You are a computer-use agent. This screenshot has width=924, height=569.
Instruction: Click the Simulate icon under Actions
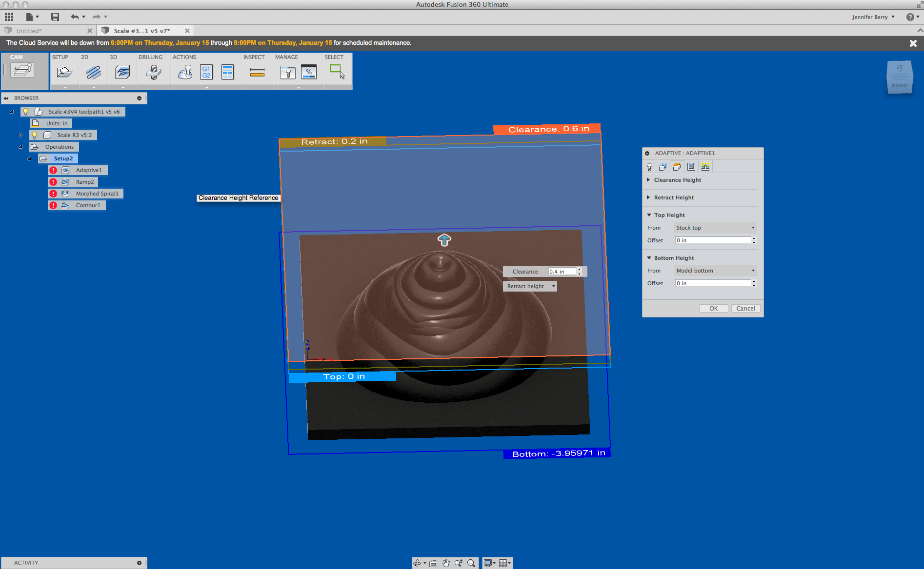click(x=184, y=72)
